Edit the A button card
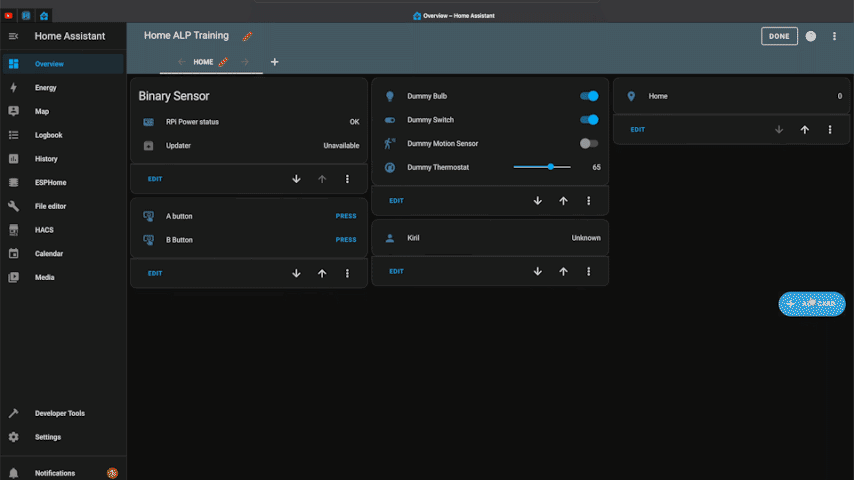Viewport: 854px width, 480px height. pyautogui.click(x=155, y=274)
